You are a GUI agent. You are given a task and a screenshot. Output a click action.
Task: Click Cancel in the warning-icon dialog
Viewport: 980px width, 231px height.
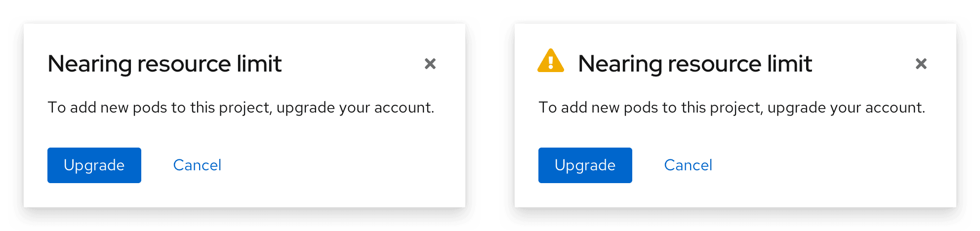(x=688, y=165)
